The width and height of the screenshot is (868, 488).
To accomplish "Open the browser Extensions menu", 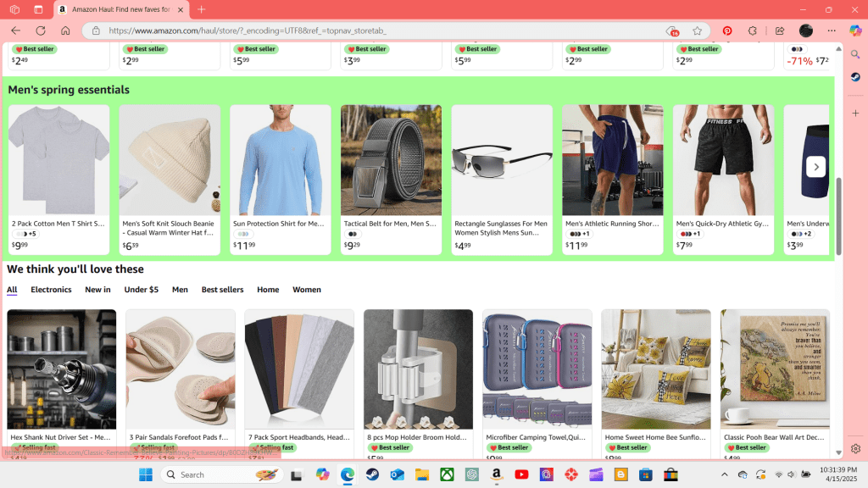I will 752,30.
